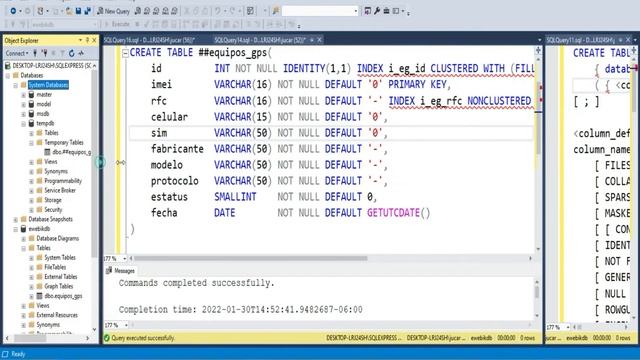The width and height of the screenshot is (640, 360).
Task: Expand the msdb database node
Action: (x=24, y=114)
